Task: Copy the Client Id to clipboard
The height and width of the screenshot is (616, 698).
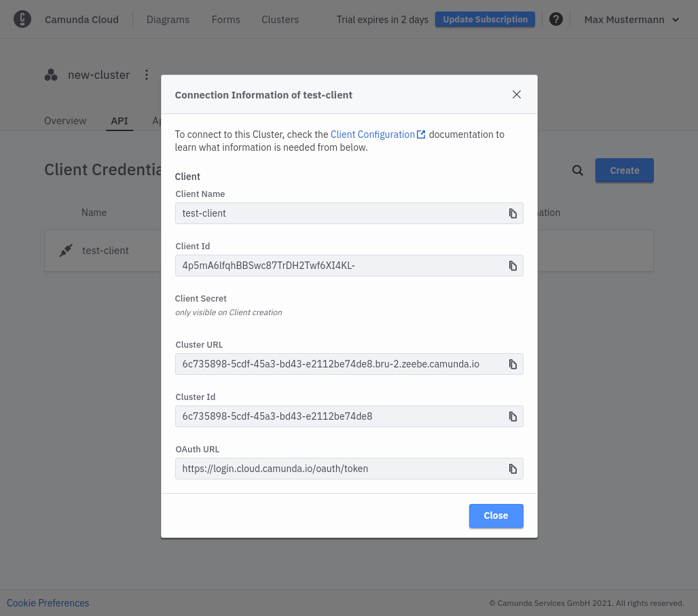Action: 513,266
